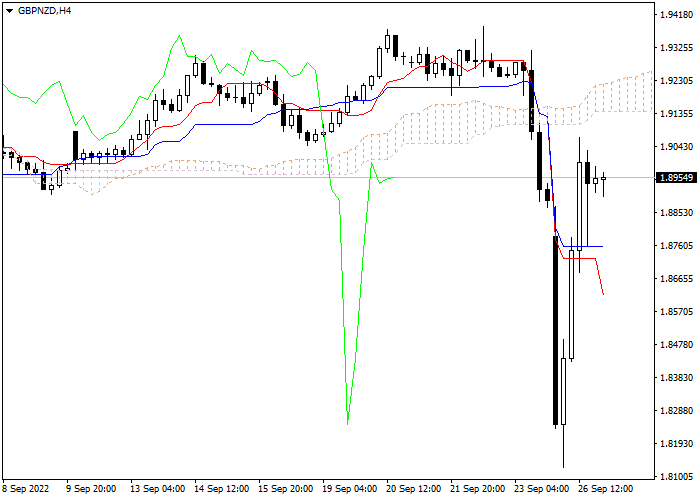Image resolution: width=700 pixels, height=500 pixels.
Task: Select the price axis label 1.85705
Action: pyautogui.click(x=676, y=312)
